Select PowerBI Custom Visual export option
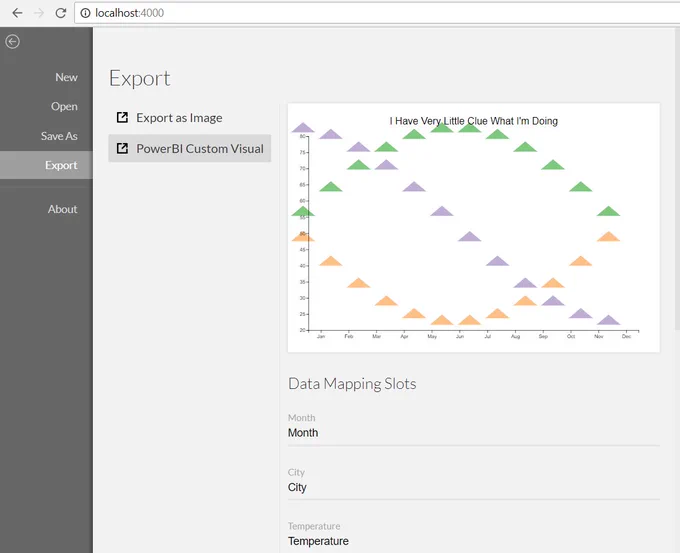This screenshot has width=680, height=553. pos(190,148)
